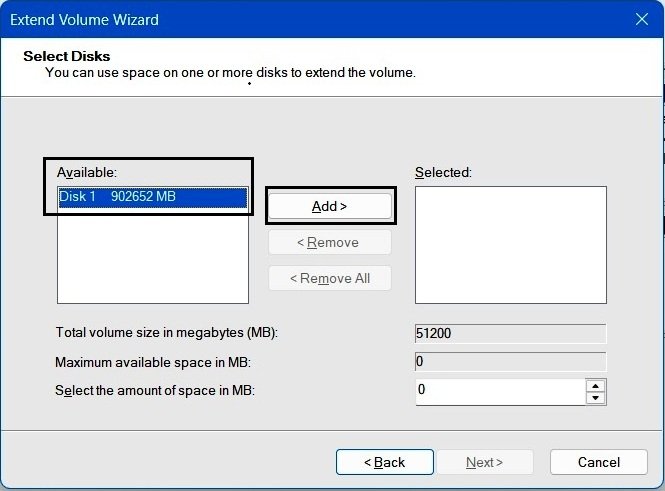The image size is (665, 491).
Task: Click the < Remove button
Action: click(x=330, y=243)
